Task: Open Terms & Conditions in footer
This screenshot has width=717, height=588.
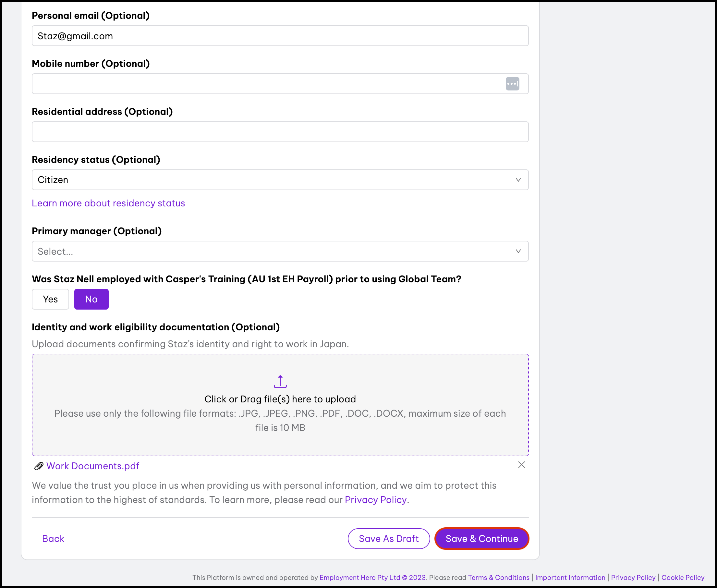Action: [498, 578]
